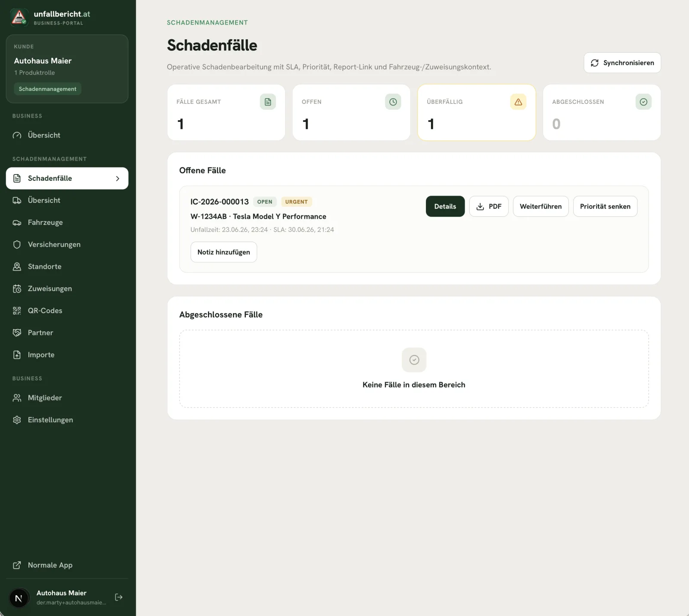Click the check circle icon in empty closed cases
Viewport: 689px width, 616px height.
pos(414,360)
